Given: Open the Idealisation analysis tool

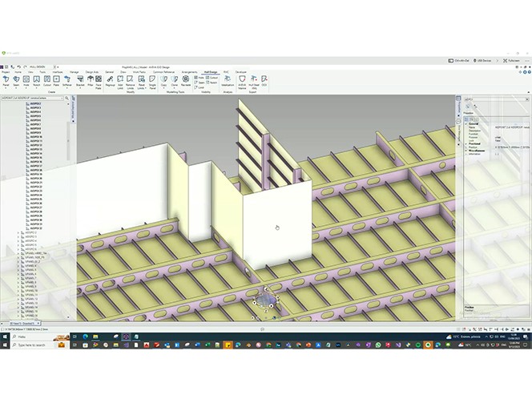Looking at the screenshot, I should [227, 81].
